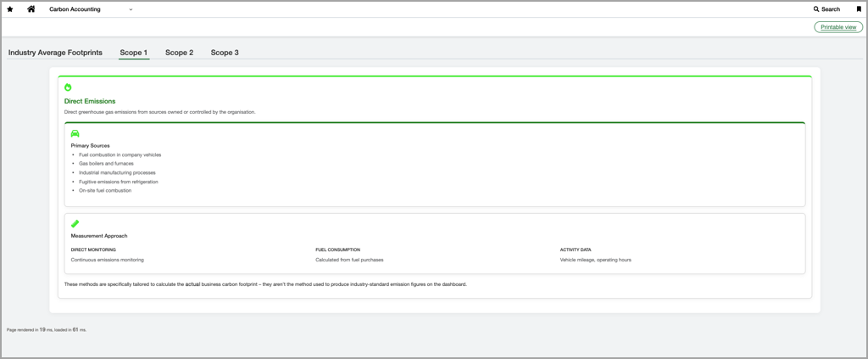The height and width of the screenshot is (359, 868).
Task: Click the bookmark icon in top-right corner
Action: tap(859, 9)
